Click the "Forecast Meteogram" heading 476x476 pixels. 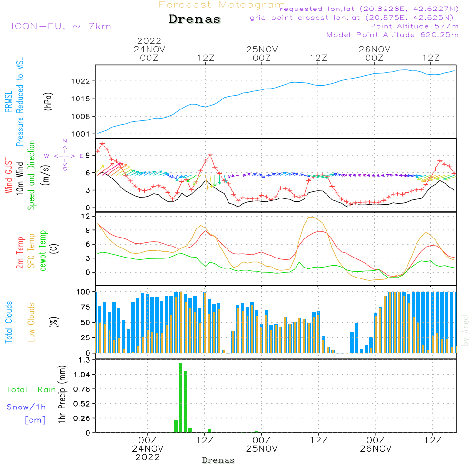(x=222, y=5)
